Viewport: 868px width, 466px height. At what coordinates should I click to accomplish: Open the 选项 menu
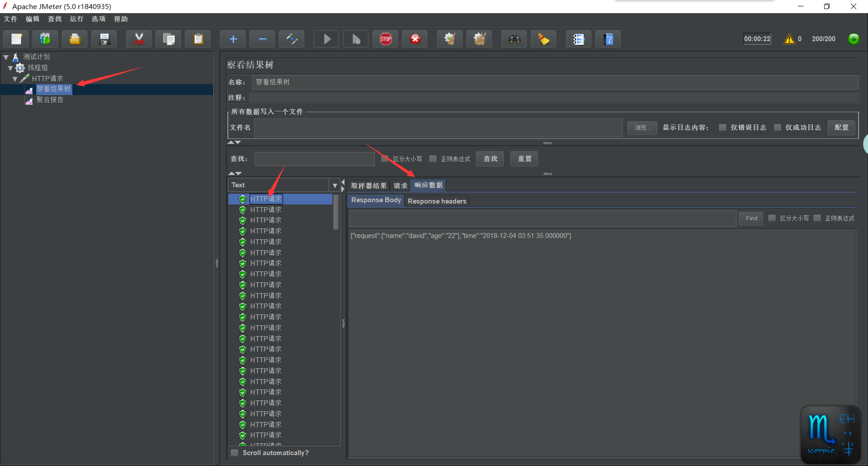99,19
